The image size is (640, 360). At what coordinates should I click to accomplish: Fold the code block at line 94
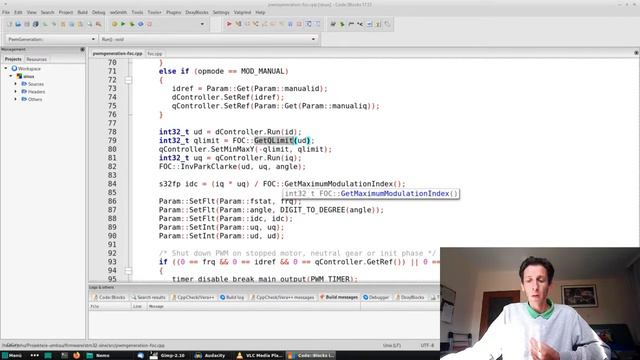(128, 271)
